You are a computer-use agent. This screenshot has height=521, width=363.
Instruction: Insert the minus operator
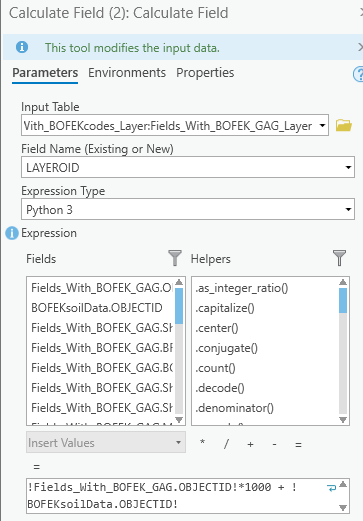coord(274,444)
